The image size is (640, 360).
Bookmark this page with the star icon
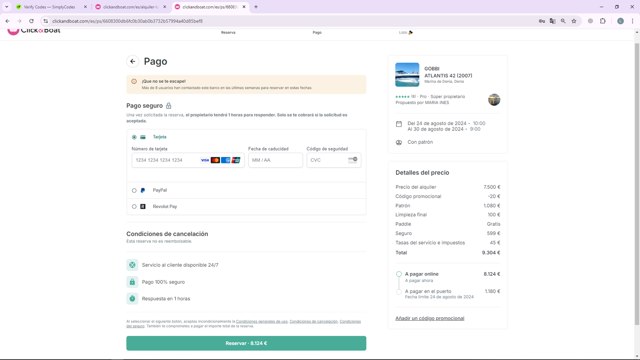pos(574,21)
